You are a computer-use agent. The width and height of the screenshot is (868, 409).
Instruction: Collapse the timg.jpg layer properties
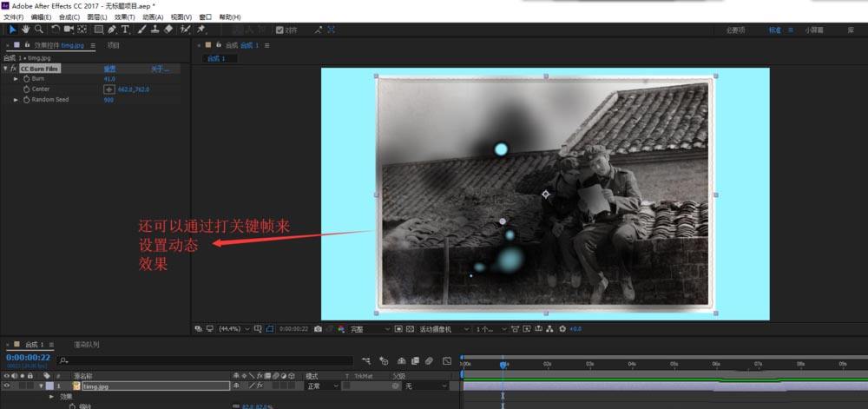pos(41,386)
